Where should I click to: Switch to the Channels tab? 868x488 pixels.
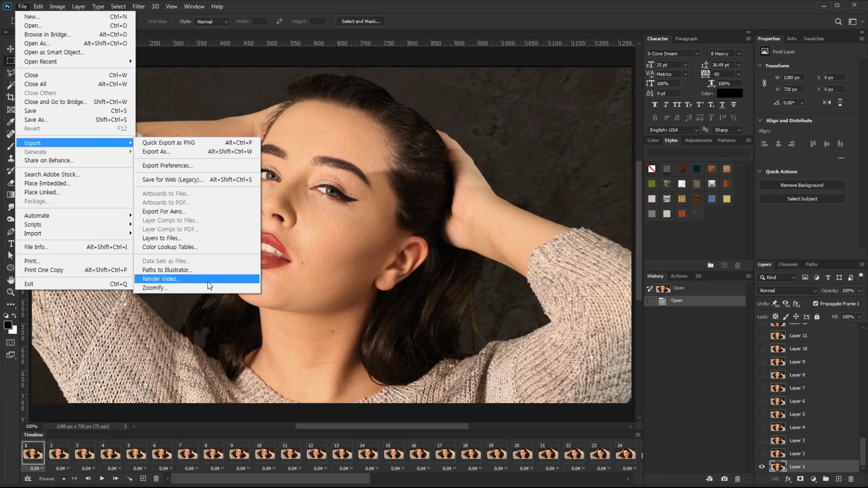pyautogui.click(x=788, y=264)
